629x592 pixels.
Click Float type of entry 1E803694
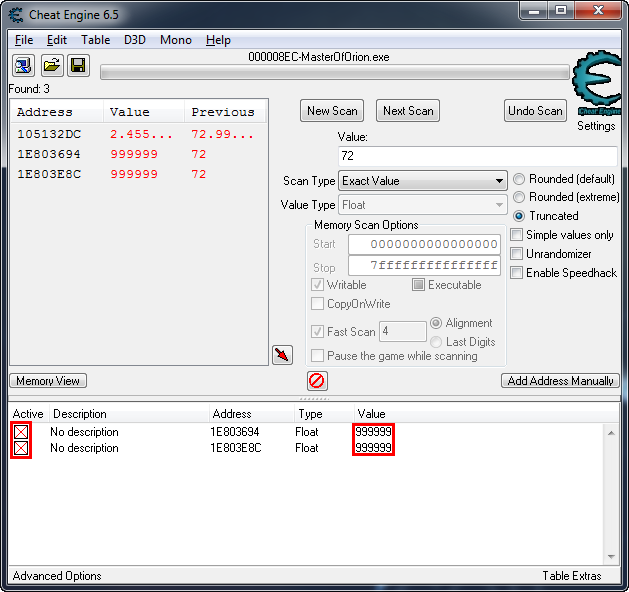307,432
